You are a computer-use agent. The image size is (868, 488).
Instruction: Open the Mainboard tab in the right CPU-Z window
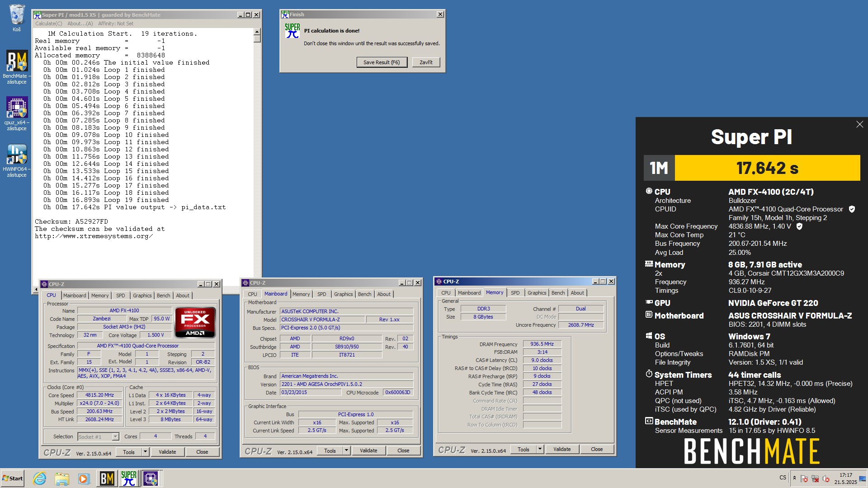pyautogui.click(x=469, y=293)
